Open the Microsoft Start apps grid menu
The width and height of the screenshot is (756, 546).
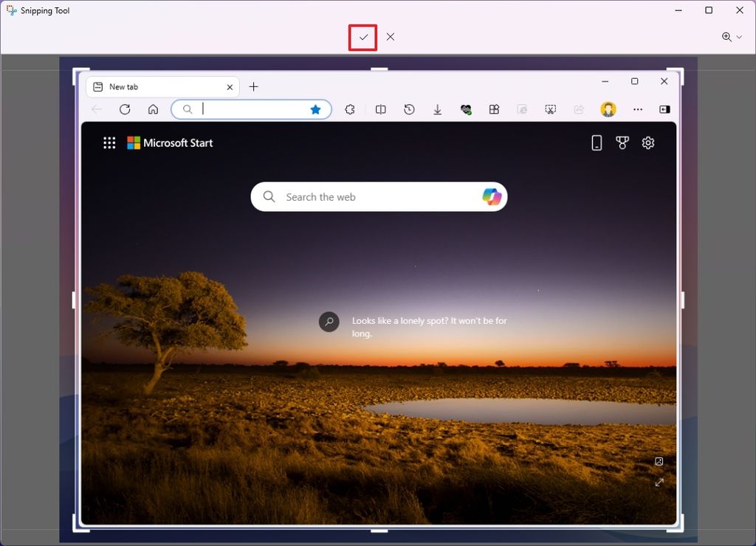[109, 142]
